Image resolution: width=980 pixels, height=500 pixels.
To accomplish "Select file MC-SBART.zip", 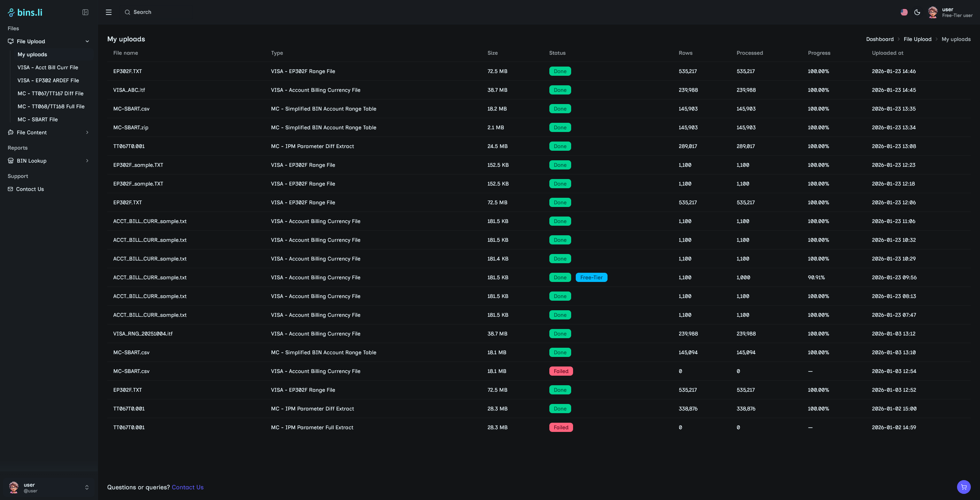I will 131,127.
